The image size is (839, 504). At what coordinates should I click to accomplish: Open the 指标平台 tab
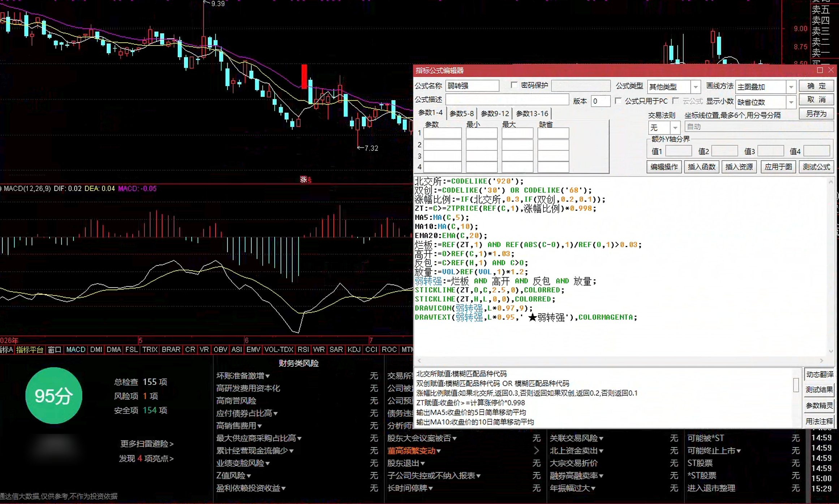click(30, 349)
